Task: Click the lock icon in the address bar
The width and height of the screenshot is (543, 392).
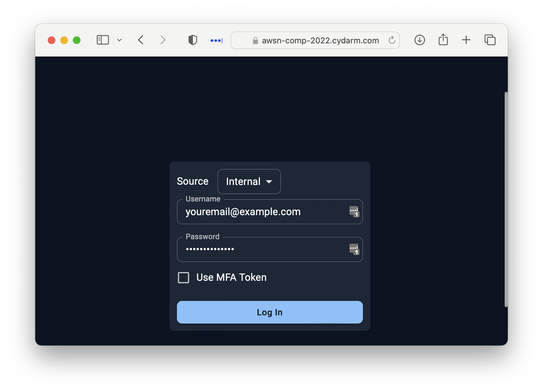Action: (255, 41)
